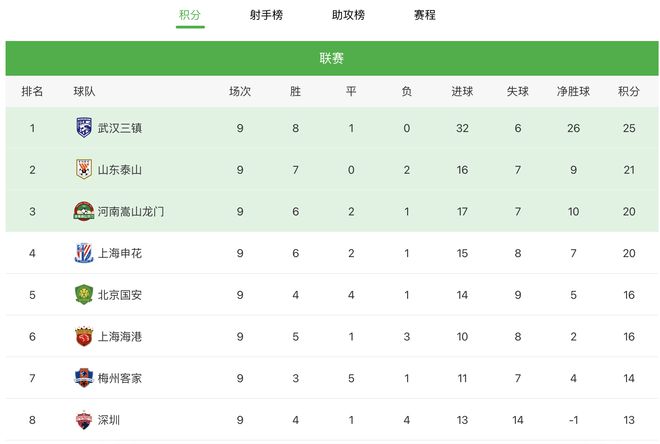Open the 北京国安 team name link
This screenshot has height=444, width=660.
(120, 295)
